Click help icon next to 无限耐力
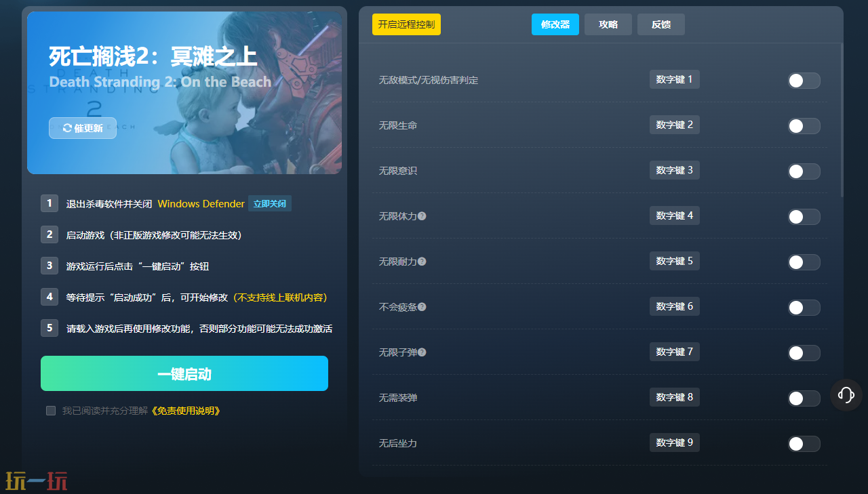Viewport: 868px width, 494px height. point(422,262)
